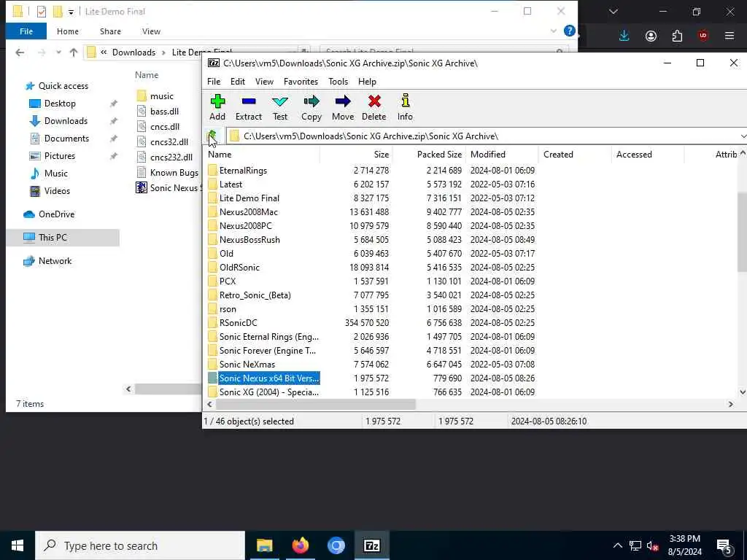Image resolution: width=747 pixels, height=560 pixels.
Task: Go up one folder level in 7-Zip
Action: [x=212, y=136]
